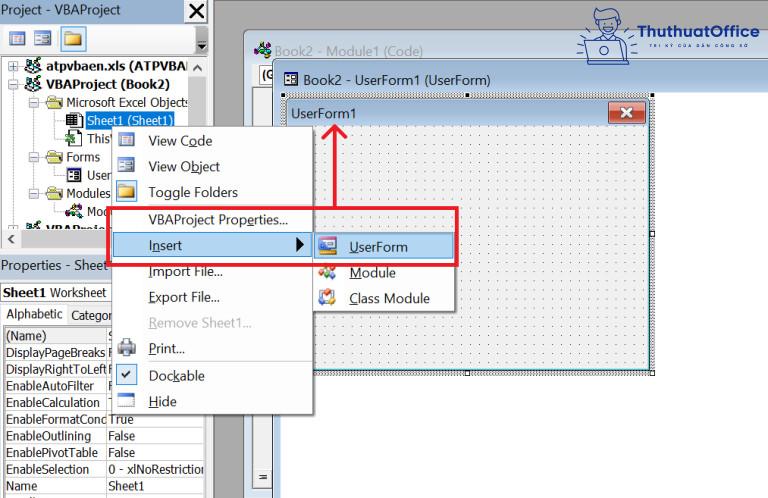Viewport: 768px width, 498px height.
Task: Click the Class Module icon in submenu
Action: (327, 297)
